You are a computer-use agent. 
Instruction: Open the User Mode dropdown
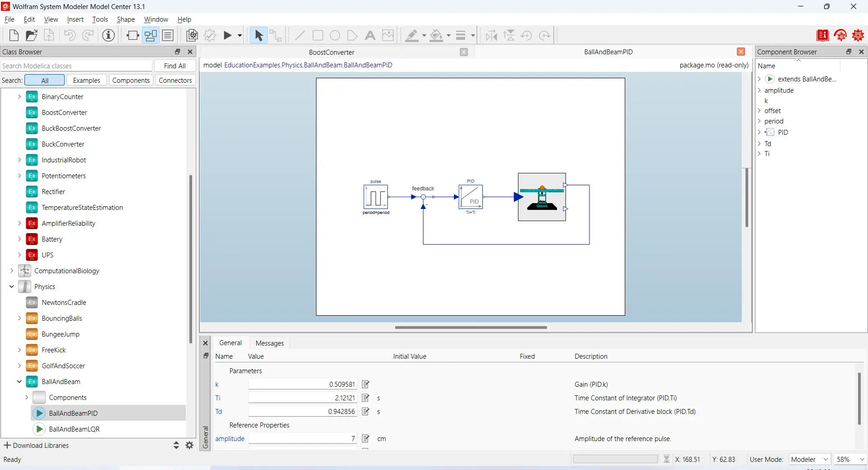point(810,459)
